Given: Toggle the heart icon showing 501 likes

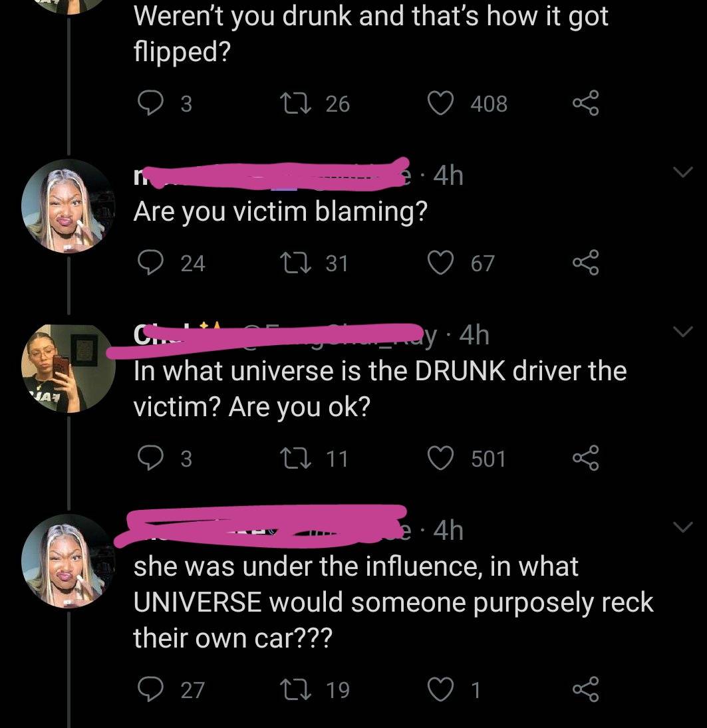Looking at the screenshot, I should pyautogui.click(x=442, y=458).
